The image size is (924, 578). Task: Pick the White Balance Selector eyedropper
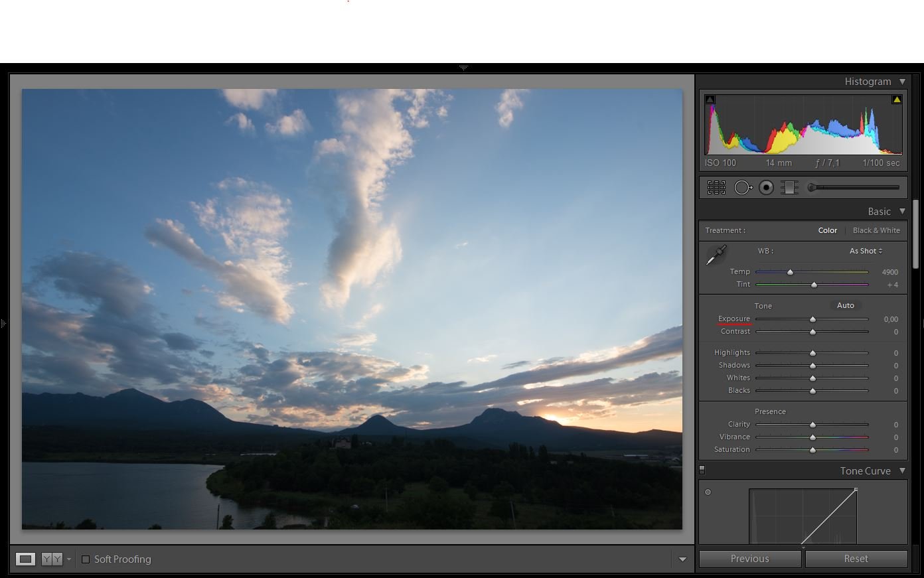[716, 255]
